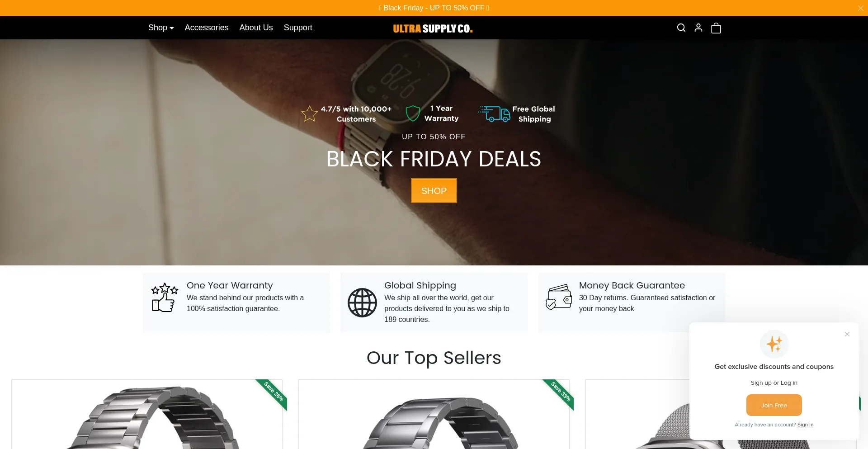Click the Ultra Supply Co. logo
The width and height of the screenshot is (868, 449).
pos(433,28)
